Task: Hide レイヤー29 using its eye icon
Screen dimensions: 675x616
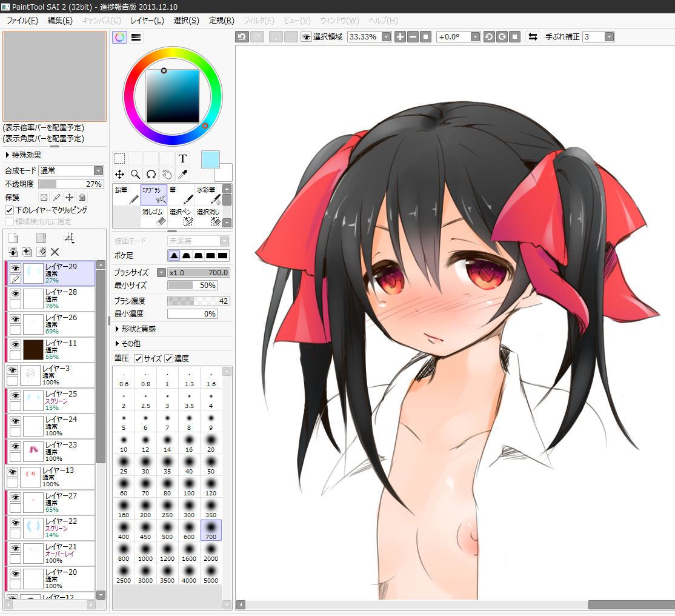Action: pyautogui.click(x=16, y=268)
